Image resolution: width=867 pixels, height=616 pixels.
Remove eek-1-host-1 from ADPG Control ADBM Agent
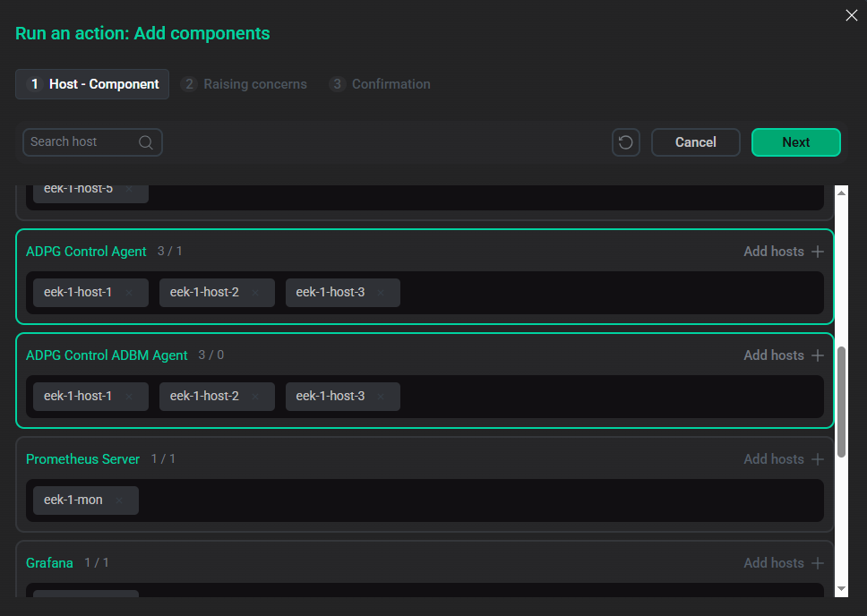coord(129,396)
